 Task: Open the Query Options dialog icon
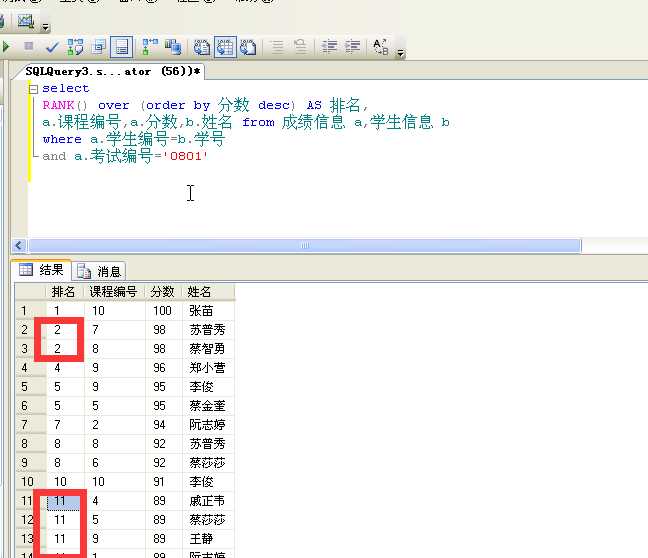click(x=99, y=47)
